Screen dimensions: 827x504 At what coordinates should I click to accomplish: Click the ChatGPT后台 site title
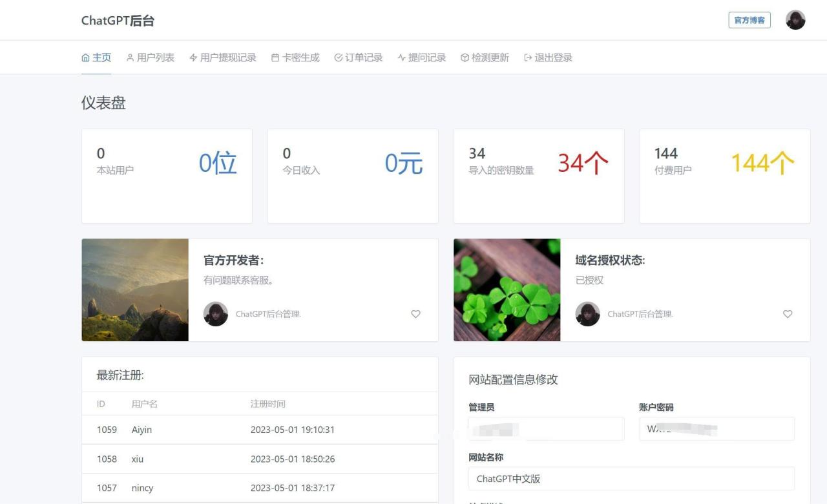point(118,21)
